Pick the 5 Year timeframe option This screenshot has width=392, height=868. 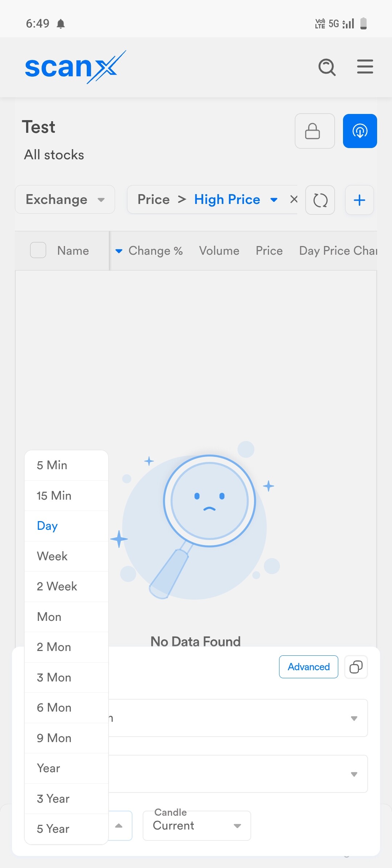tap(53, 829)
